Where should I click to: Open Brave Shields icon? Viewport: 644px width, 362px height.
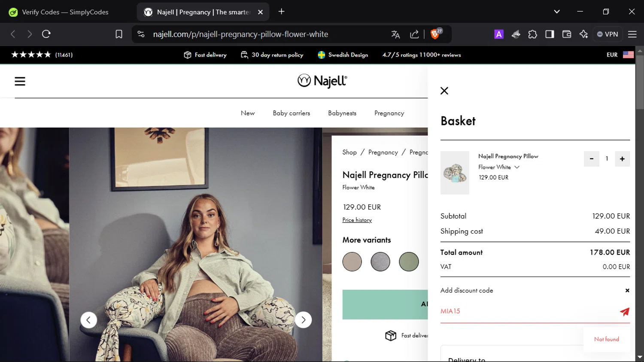click(x=436, y=33)
